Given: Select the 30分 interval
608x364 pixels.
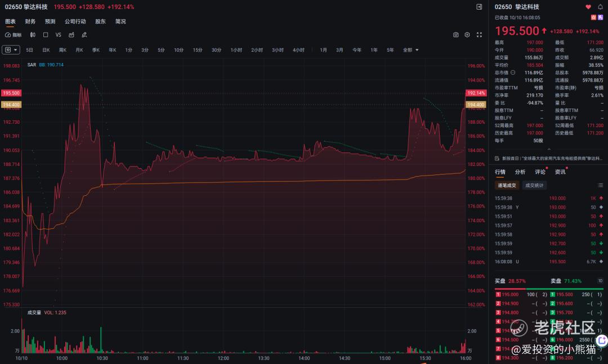Looking at the screenshot, I should (x=216, y=50).
